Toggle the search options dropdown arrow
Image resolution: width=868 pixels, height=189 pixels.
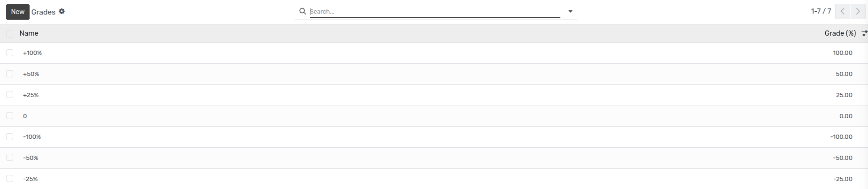click(570, 11)
